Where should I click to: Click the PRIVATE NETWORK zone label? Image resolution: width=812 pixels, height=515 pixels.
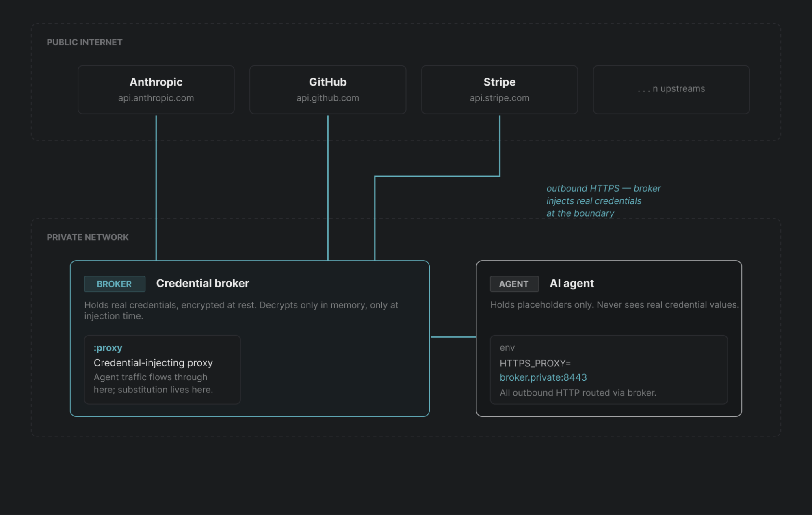click(x=88, y=237)
